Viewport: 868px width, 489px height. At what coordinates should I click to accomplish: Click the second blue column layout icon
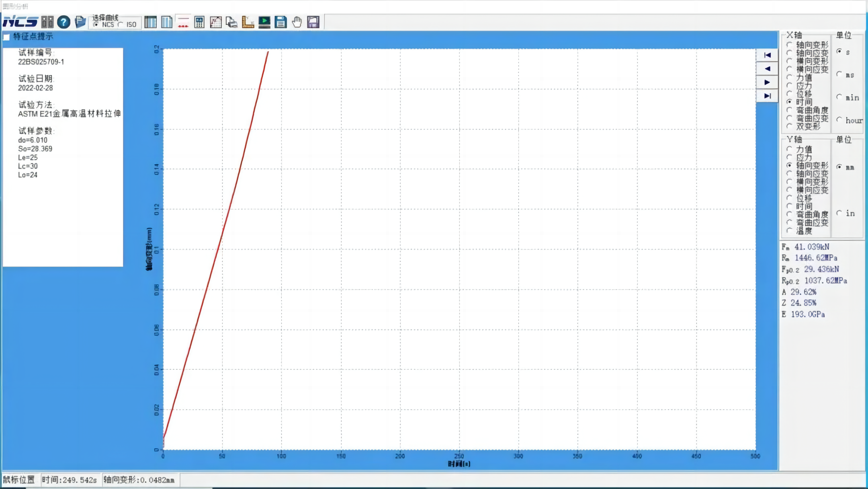pyautogui.click(x=167, y=22)
